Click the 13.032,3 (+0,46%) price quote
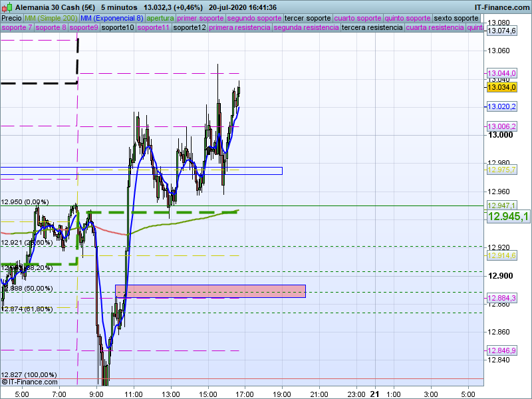 pos(173,7)
